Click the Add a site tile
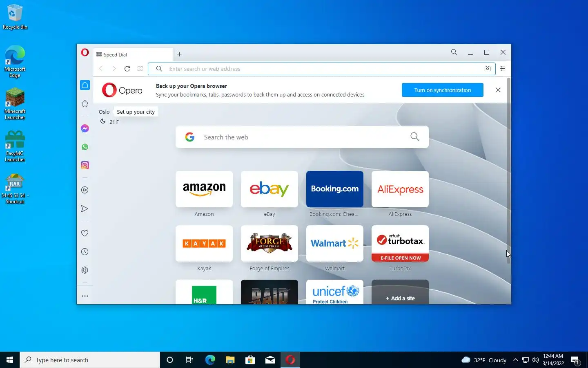 pos(400,292)
